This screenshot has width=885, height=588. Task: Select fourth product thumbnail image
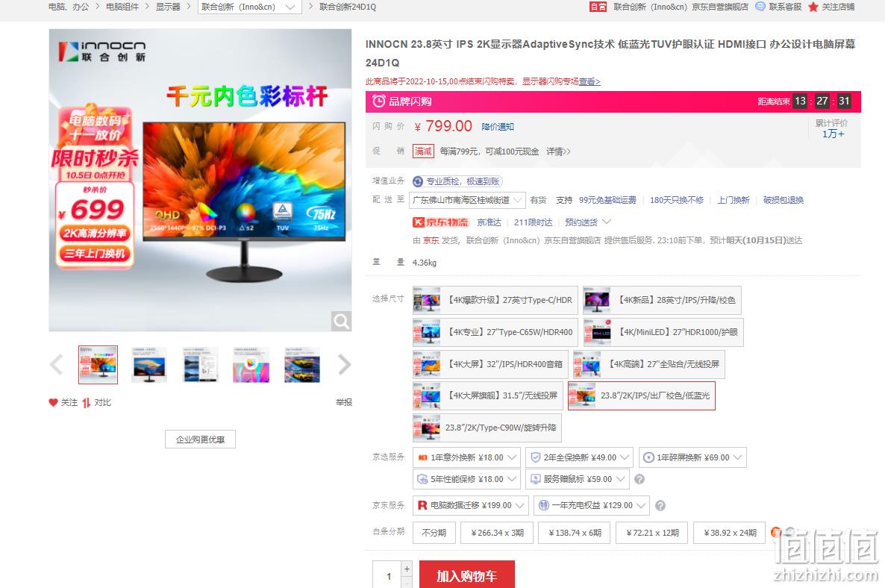tap(251, 365)
